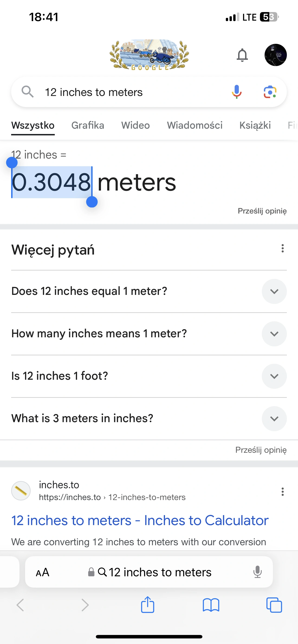The height and width of the screenshot is (644, 298).
Task: Expand "Is 12 inches 1 foot?" question
Action: pyautogui.click(x=274, y=376)
